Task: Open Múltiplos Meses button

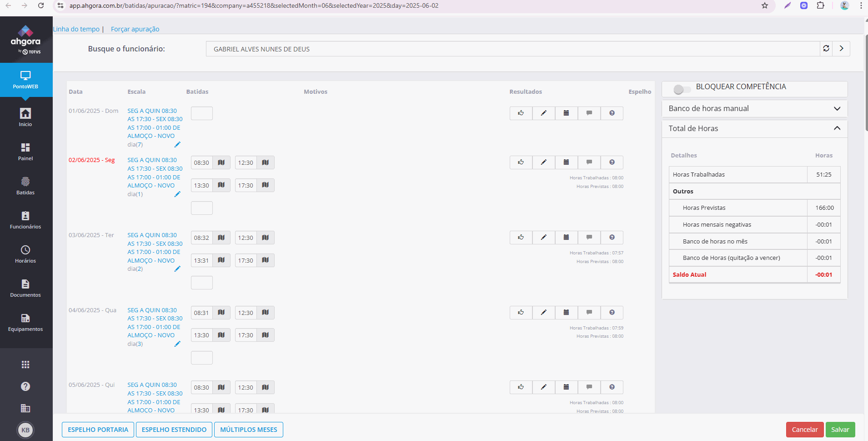Action: click(249, 430)
